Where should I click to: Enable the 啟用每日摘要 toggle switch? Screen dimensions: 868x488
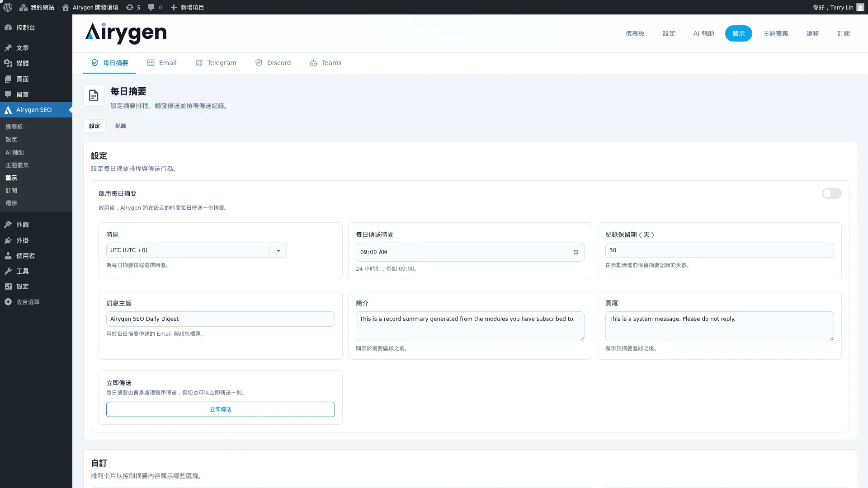tap(832, 193)
